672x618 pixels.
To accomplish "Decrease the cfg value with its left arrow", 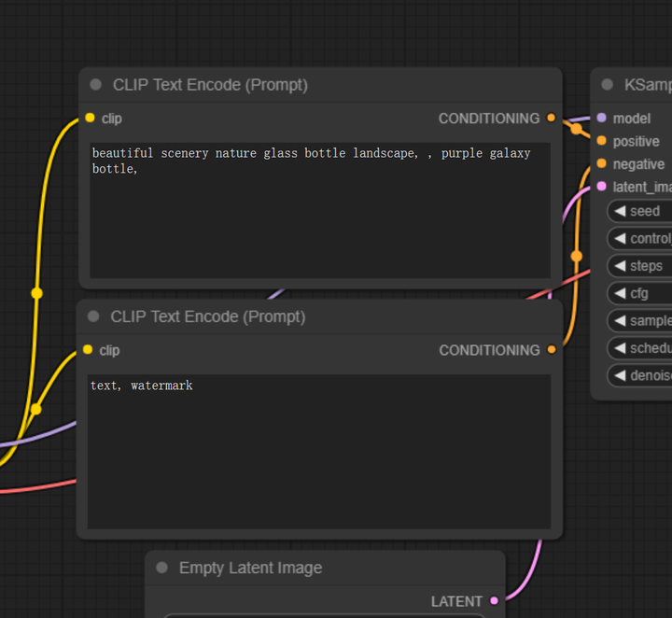I will [620, 293].
